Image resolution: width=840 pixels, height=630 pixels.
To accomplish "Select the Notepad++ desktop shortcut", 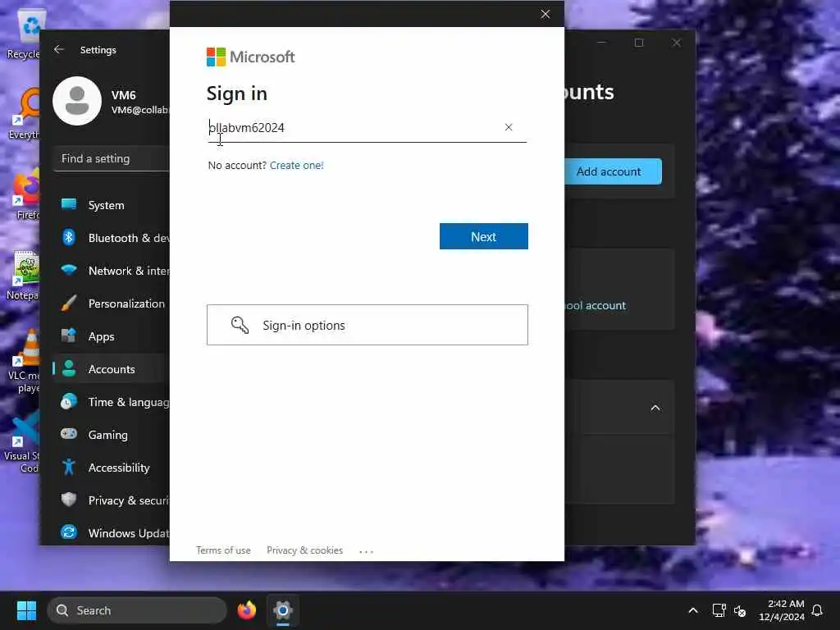I will [x=22, y=276].
